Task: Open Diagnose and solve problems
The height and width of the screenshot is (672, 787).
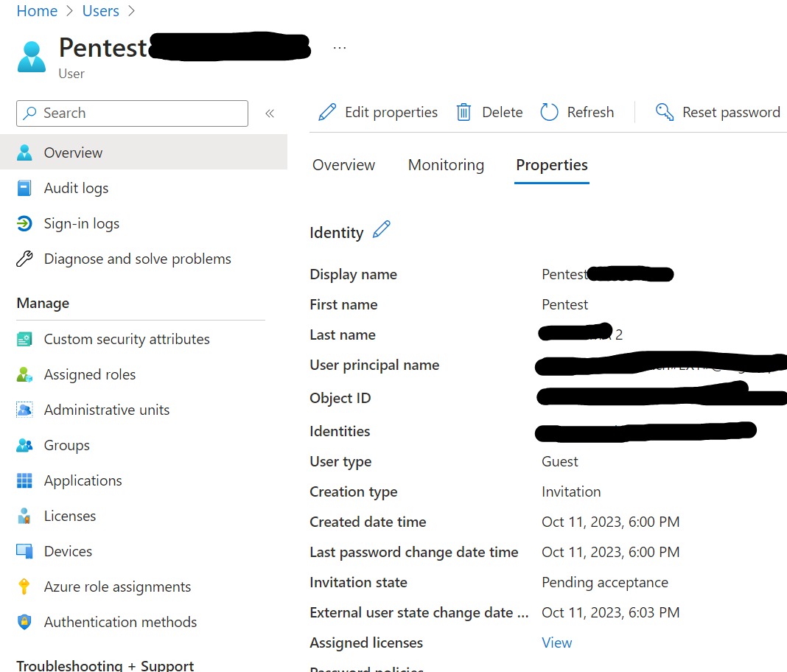Action: coord(138,259)
